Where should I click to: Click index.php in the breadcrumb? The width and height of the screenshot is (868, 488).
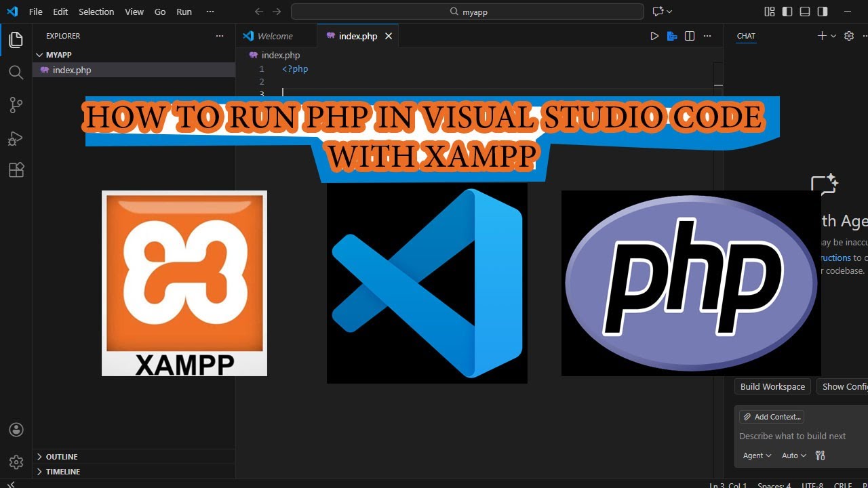tap(280, 55)
